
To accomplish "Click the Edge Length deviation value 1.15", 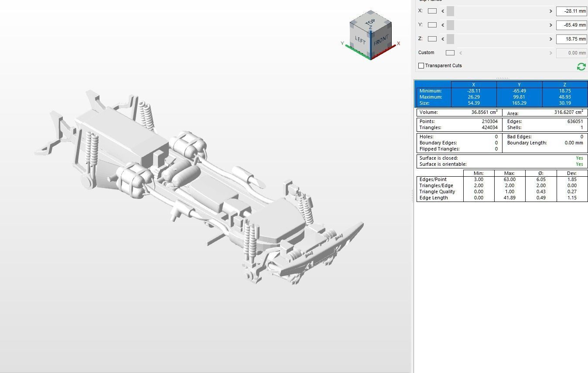I will [572, 198].
